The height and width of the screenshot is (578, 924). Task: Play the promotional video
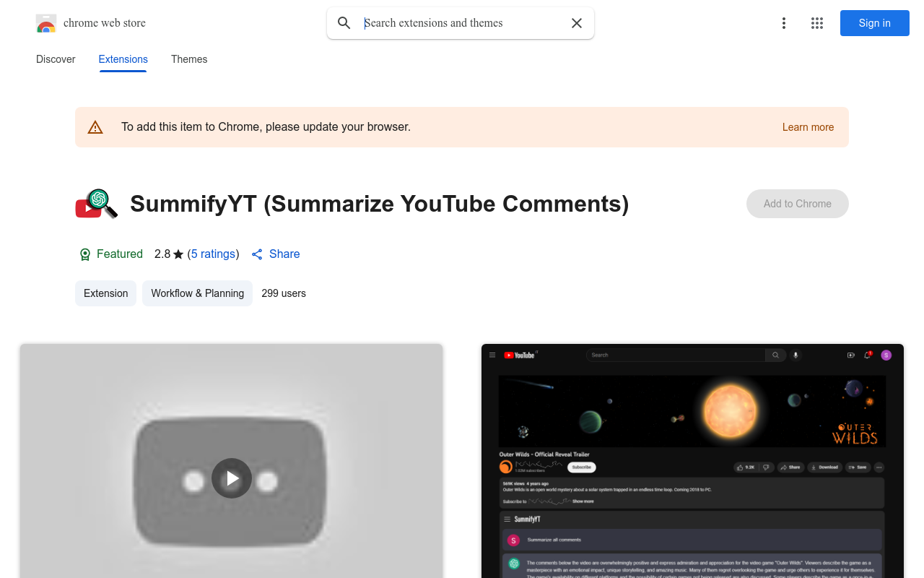click(x=232, y=478)
